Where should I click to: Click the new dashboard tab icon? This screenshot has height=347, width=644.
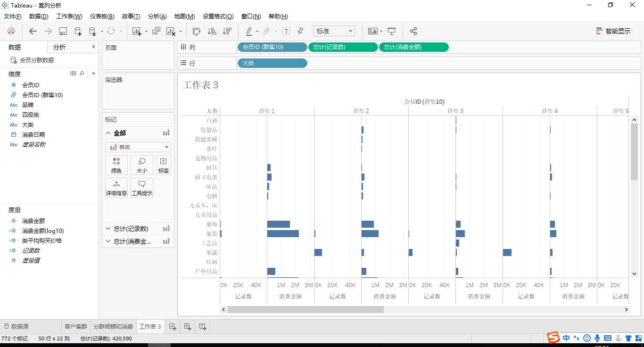pos(188,326)
